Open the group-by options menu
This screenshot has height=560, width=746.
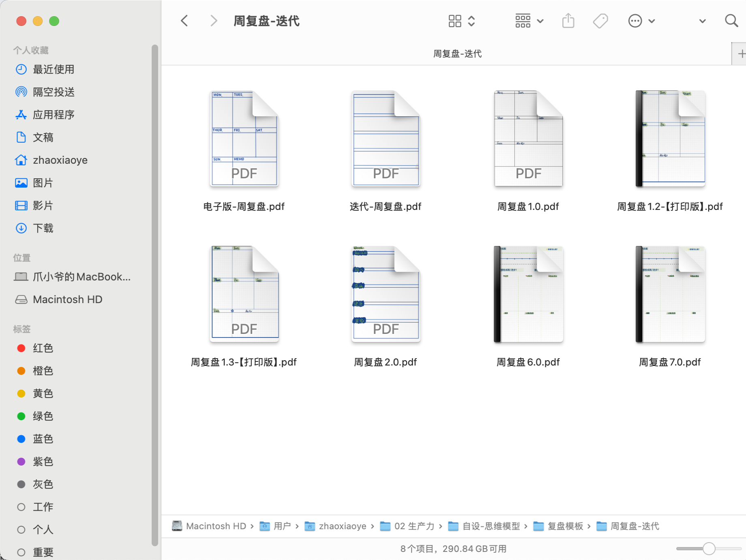click(x=529, y=21)
